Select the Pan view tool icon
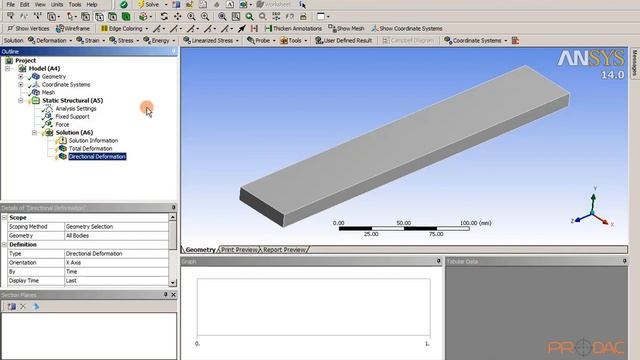The image size is (640, 360). point(178,16)
